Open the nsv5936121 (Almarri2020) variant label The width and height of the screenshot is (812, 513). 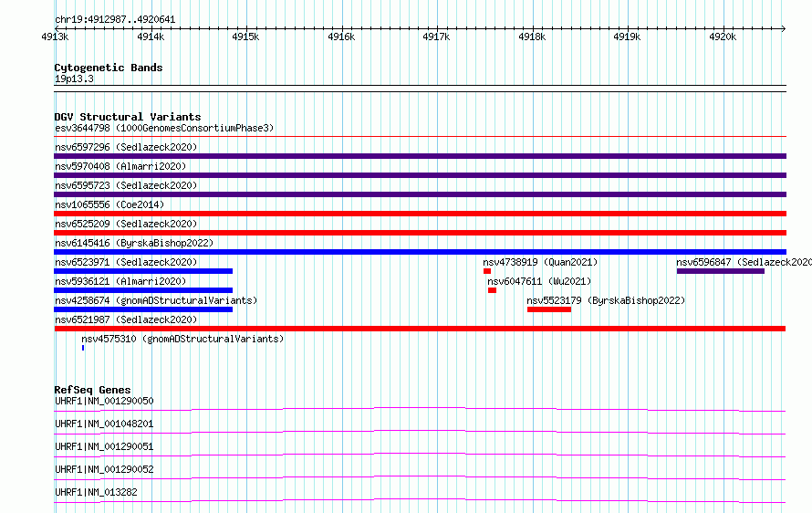(120, 281)
